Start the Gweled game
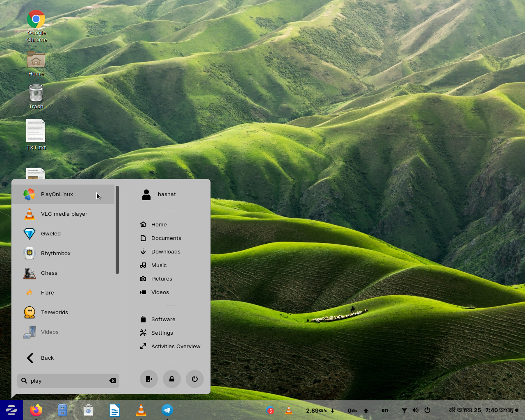525x420 pixels. click(x=50, y=234)
